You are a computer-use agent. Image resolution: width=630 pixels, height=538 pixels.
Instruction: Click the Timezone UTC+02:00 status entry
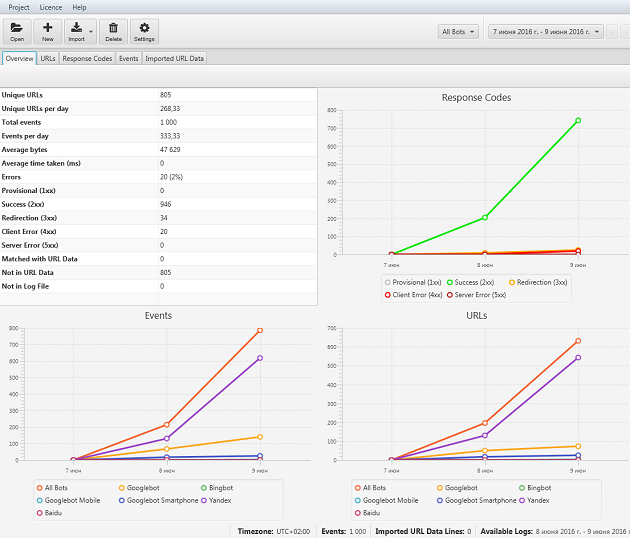pyautogui.click(x=274, y=531)
